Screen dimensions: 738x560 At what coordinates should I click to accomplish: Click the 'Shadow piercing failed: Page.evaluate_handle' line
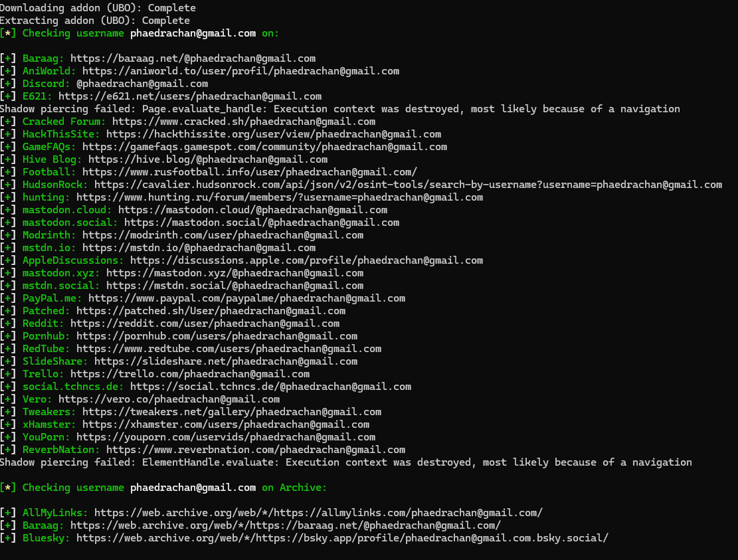point(340,109)
